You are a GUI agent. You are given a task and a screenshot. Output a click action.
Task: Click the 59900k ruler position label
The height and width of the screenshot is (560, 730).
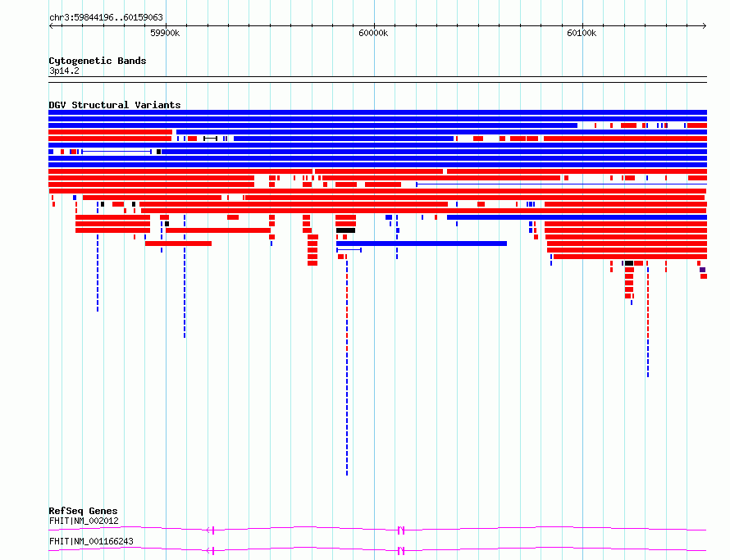point(165,33)
